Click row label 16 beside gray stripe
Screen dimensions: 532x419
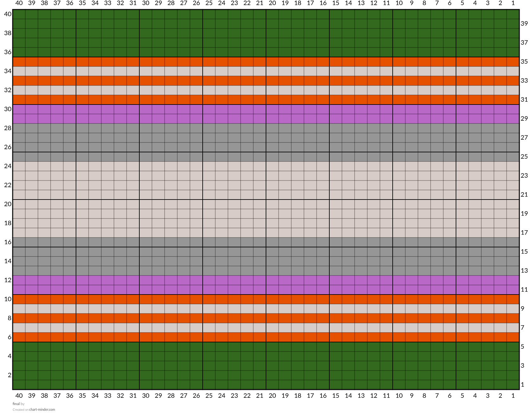pyautogui.click(x=8, y=242)
